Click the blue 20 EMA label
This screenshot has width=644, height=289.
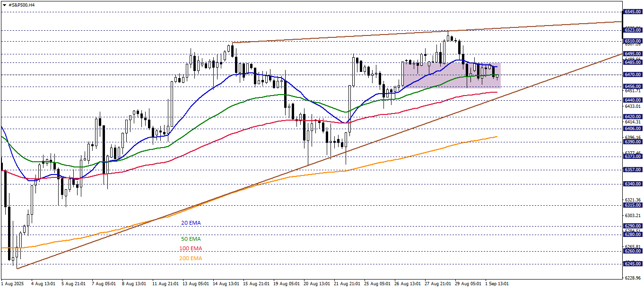(191, 222)
